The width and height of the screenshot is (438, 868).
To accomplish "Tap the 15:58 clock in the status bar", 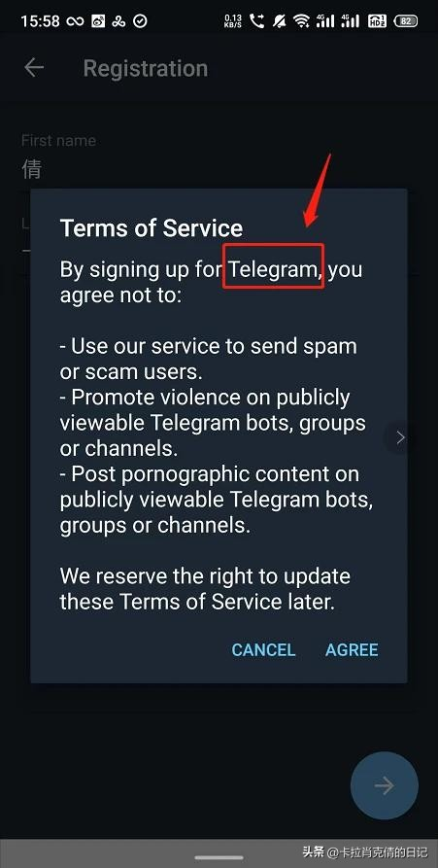I will [40, 21].
